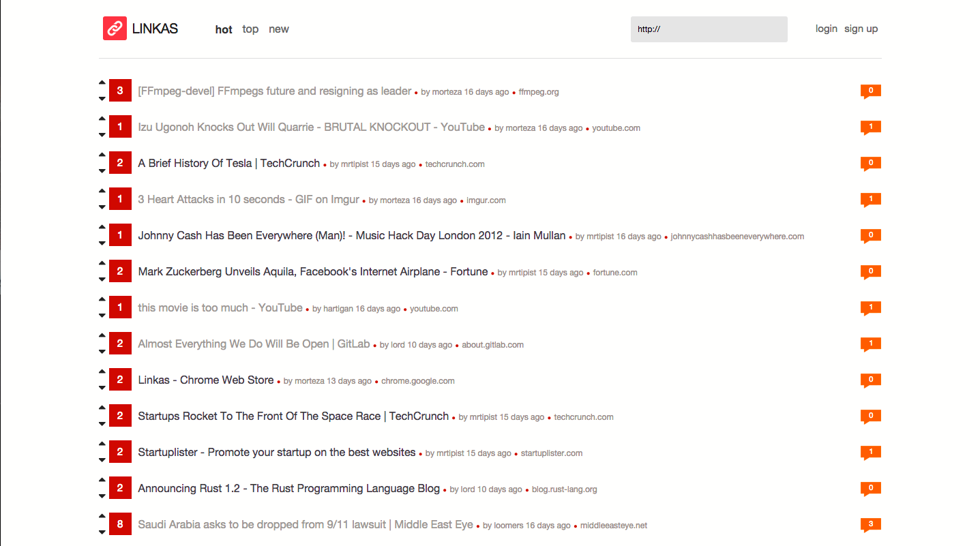Open comments bubble for 3 Heart Attacks post
Image resolution: width=980 pixels, height=546 pixels.
[871, 200]
